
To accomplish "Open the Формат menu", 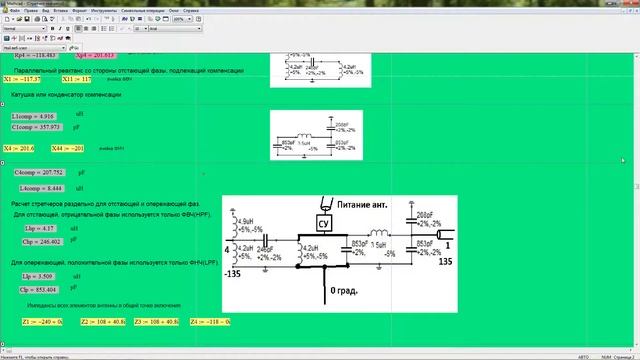I will pyautogui.click(x=80, y=11).
